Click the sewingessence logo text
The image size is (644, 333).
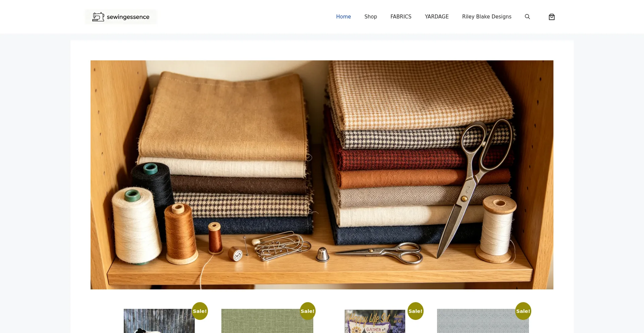tap(128, 17)
